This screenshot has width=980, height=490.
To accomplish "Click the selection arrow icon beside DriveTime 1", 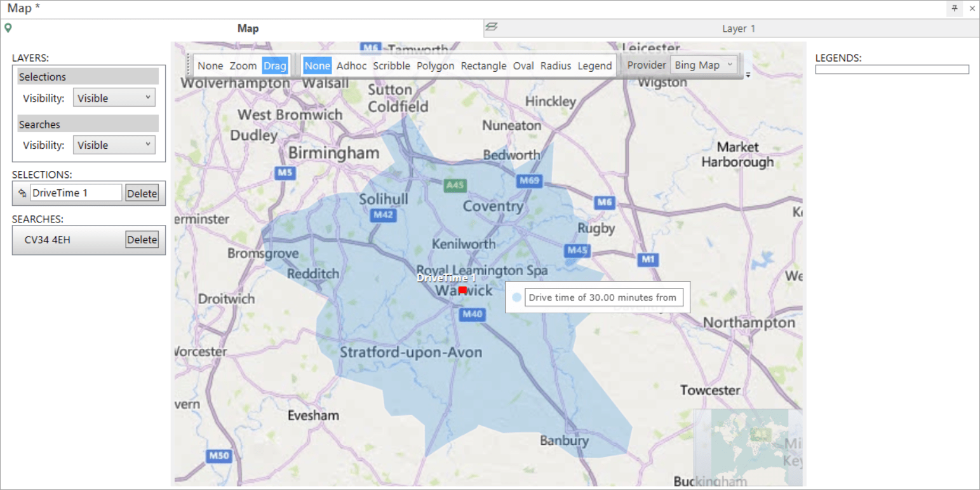I will pyautogui.click(x=21, y=193).
